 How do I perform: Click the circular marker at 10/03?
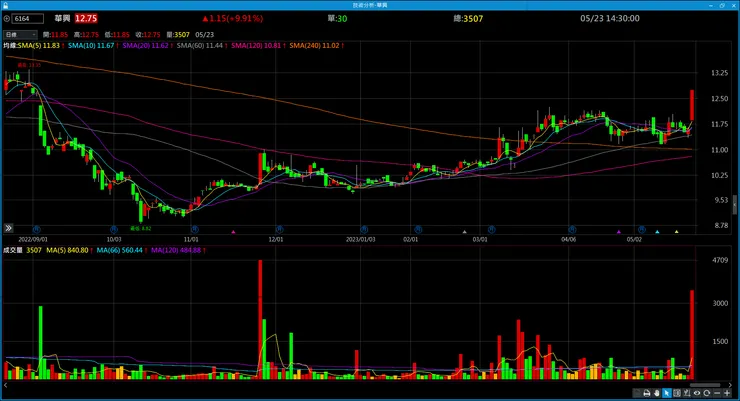(x=114, y=229)
